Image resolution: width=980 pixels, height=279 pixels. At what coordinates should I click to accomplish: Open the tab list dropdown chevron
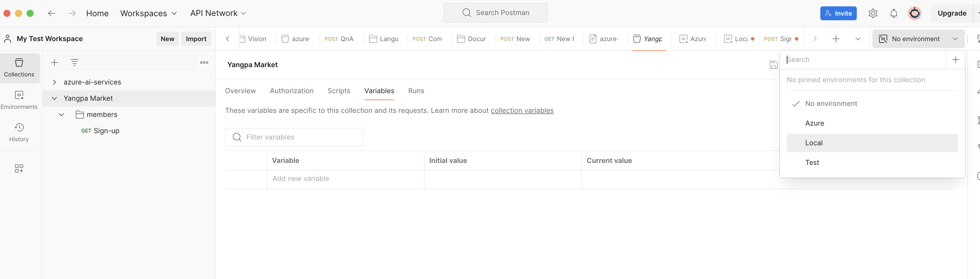(858, 39)
